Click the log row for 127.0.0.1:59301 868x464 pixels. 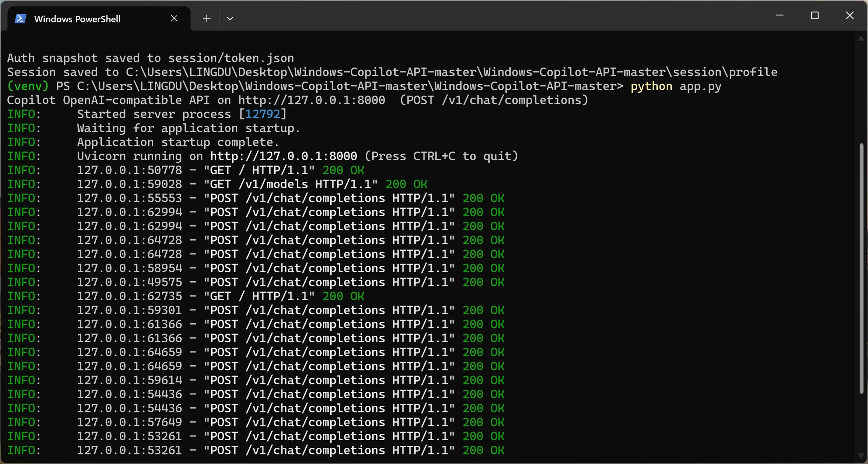256,310
